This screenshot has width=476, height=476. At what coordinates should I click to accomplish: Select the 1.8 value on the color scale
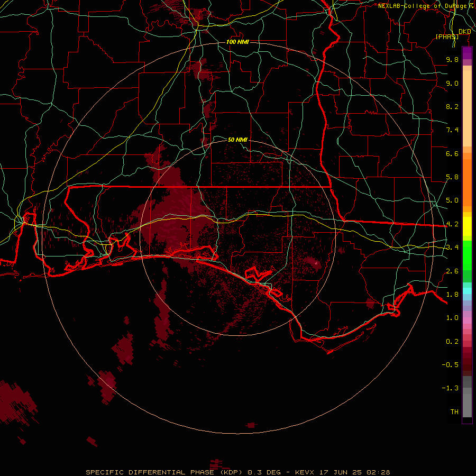[452, 295]
